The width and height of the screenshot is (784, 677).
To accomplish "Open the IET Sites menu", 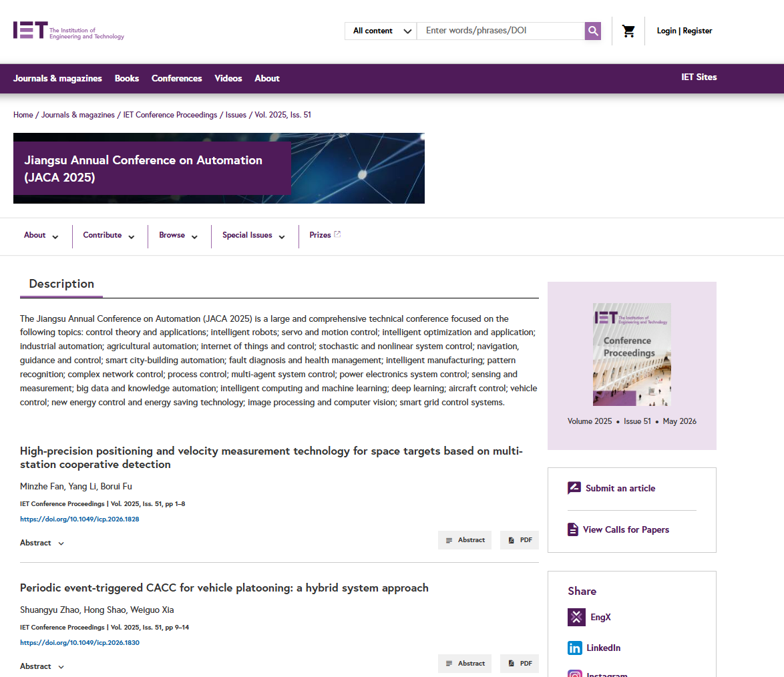I will tap(699, 77).
